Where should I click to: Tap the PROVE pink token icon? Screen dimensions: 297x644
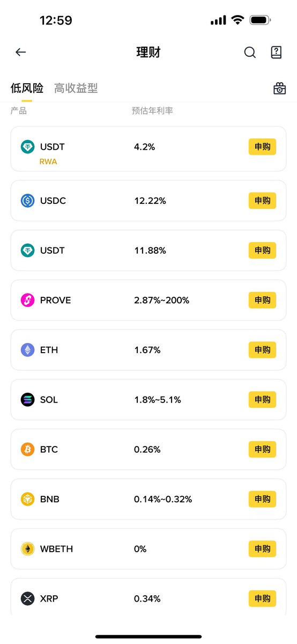pyautogui.click(x=28, y=300)
